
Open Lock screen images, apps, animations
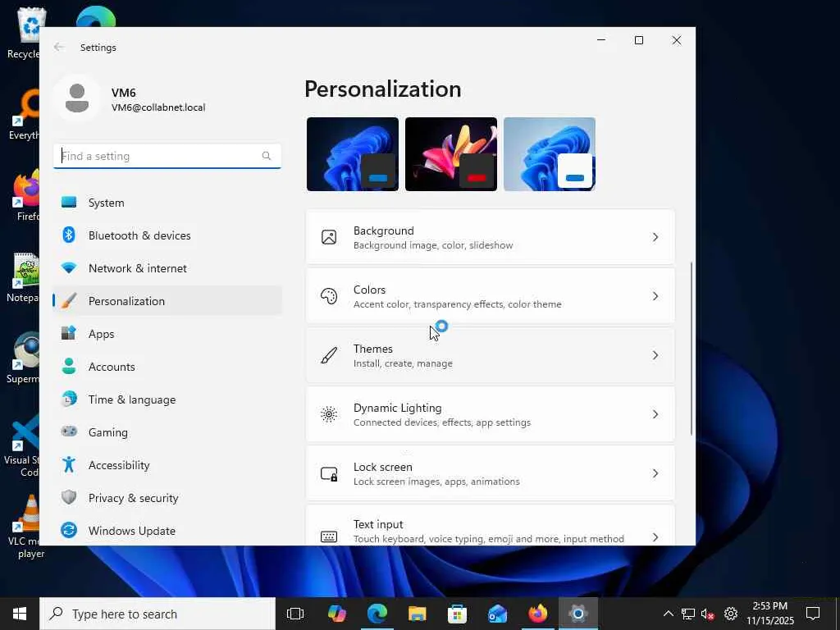[x=491, y=473]
